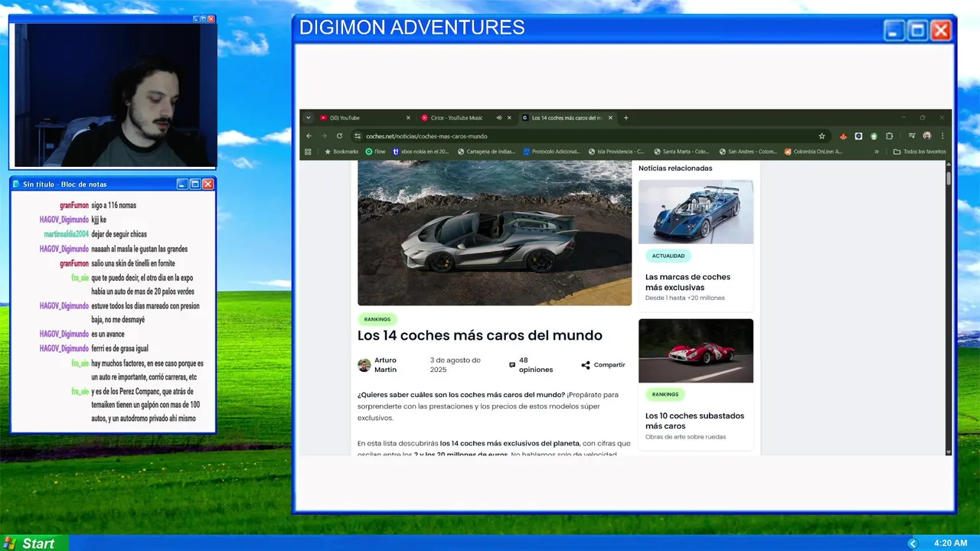The height and width of the screenshot is (551, 980).
Task: Open the xbox nokia bookmark
Action: coord(420,152)
